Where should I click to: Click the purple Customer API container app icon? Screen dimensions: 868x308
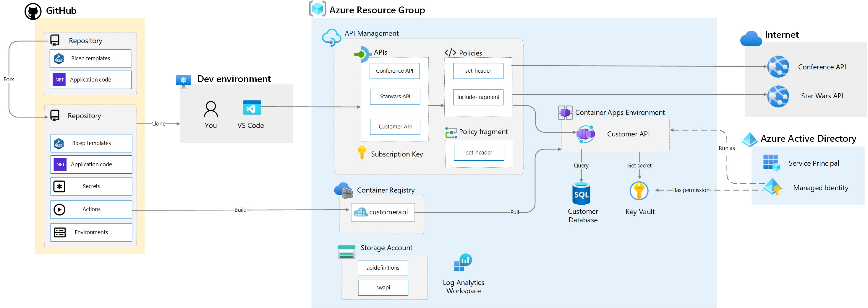pos(586,134)
